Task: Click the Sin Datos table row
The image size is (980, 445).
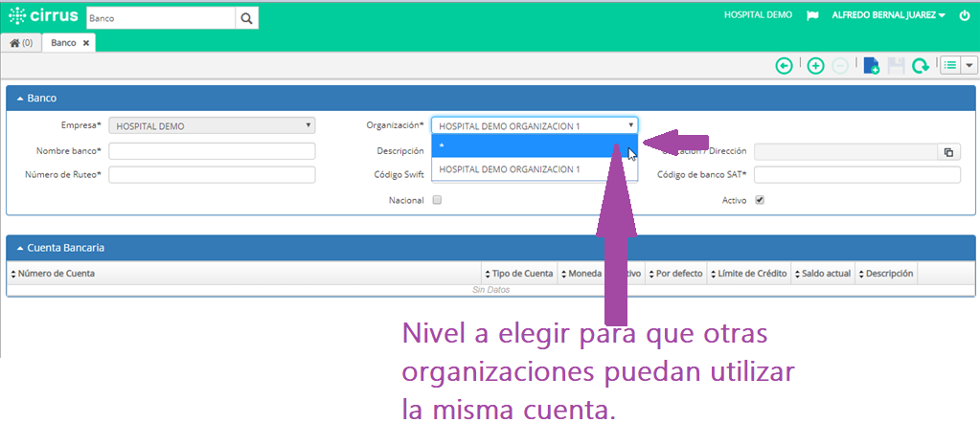Action: point(490,290)
